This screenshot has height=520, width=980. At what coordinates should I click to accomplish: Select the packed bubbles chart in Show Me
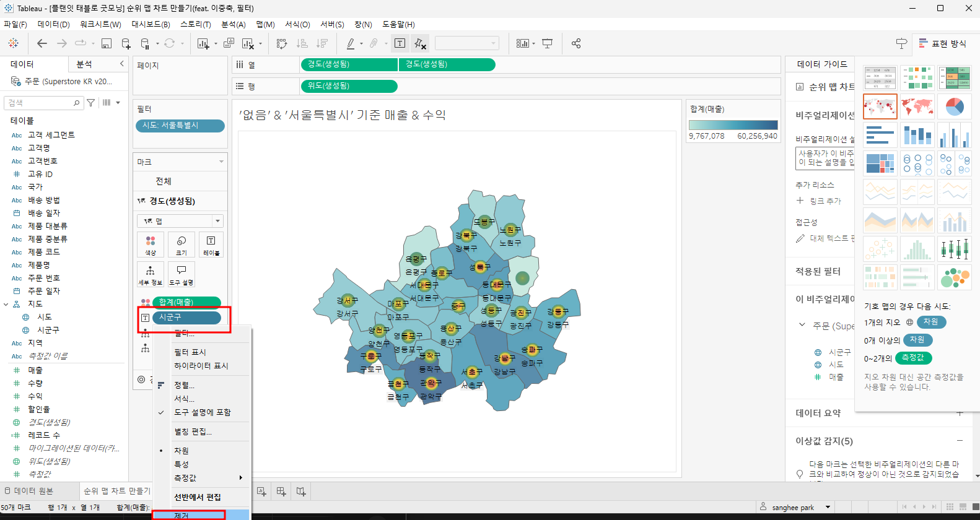(x=955, y=277)
